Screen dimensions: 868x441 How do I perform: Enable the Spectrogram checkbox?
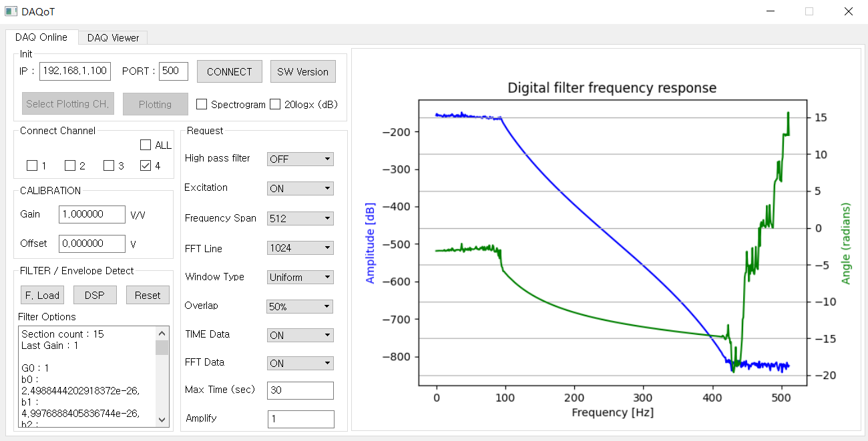(202, 104)
